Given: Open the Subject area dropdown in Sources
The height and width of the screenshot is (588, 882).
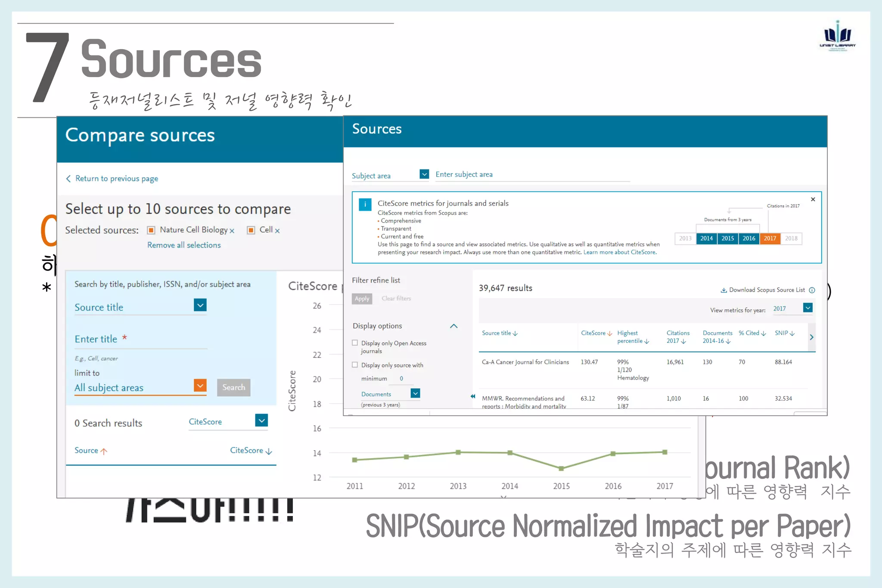Looking at the screenshot, I should tap(424, 174).
